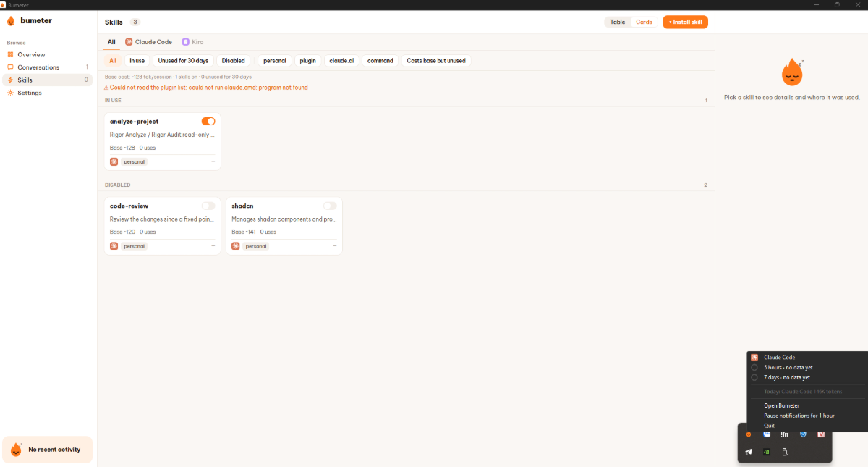
Task: Open Telegram from the system tray
Action: click(749, 452)
